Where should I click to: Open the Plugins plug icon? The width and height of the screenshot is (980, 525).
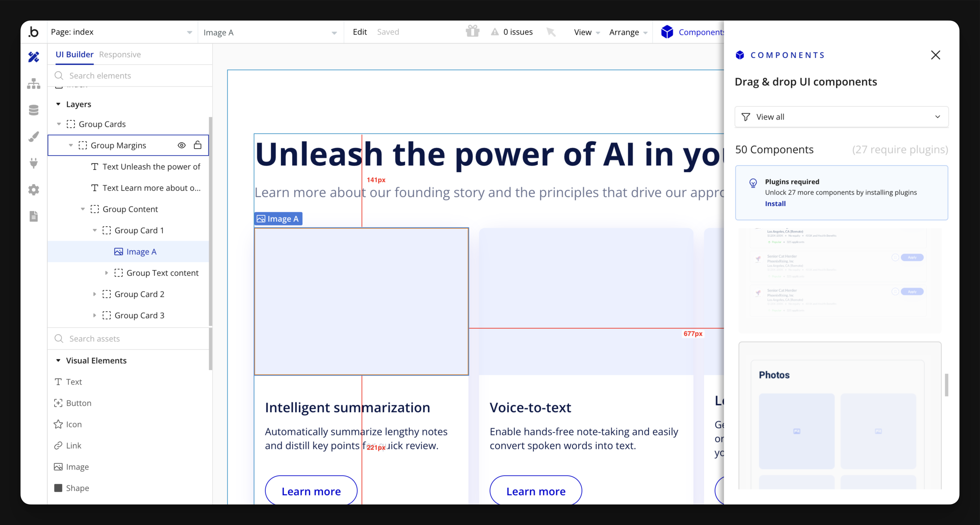(34, 163)
